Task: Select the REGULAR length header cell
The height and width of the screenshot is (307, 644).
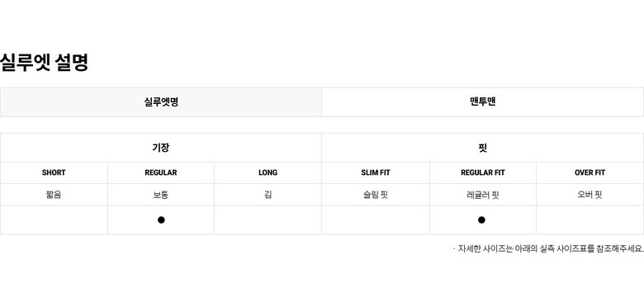Action: (x=161, y=172)
